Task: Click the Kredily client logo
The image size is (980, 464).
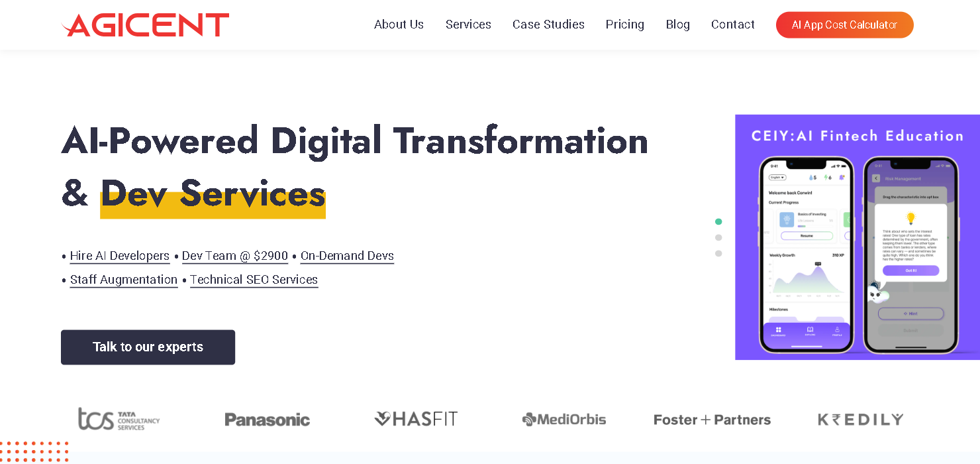Action: coord(860,419)
